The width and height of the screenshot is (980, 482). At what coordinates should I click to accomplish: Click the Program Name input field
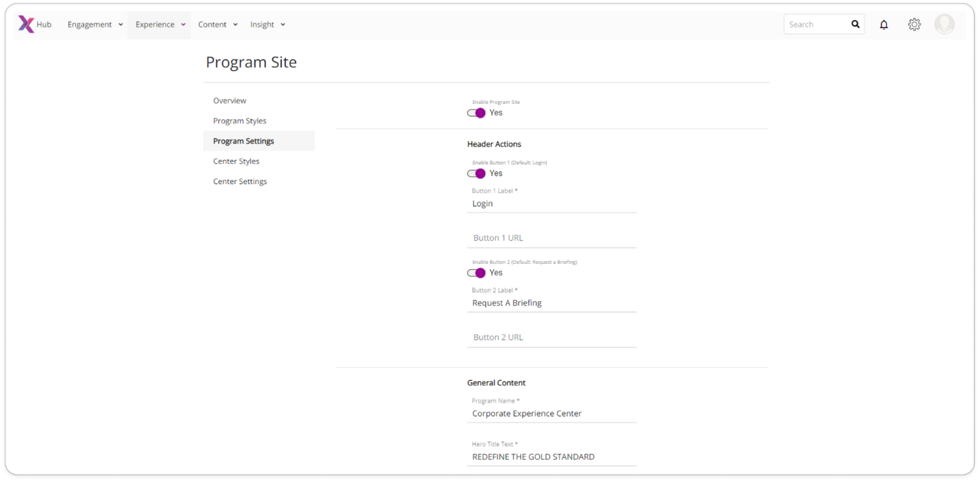click(x=552, y=414)
